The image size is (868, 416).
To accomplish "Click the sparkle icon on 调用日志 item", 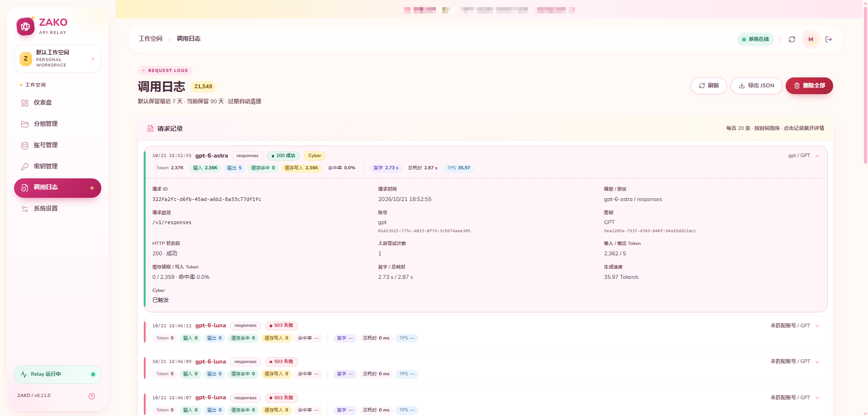I will click(x=92, y=188).
